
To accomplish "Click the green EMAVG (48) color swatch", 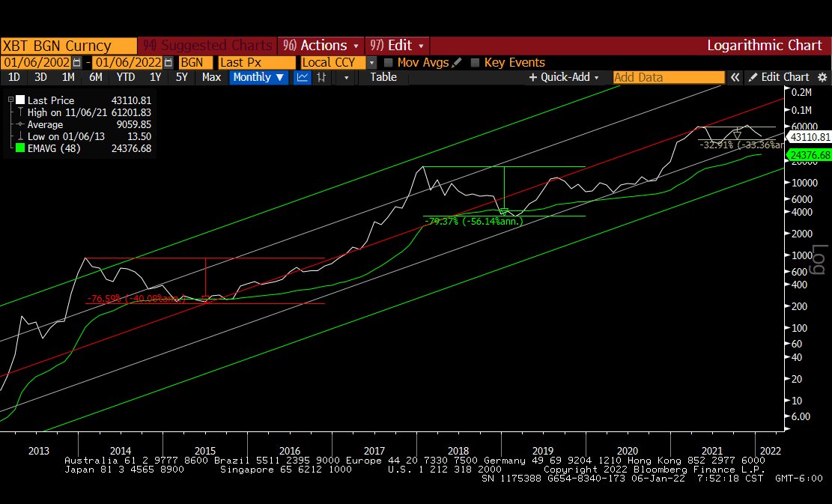I will [x=20, y=148].
